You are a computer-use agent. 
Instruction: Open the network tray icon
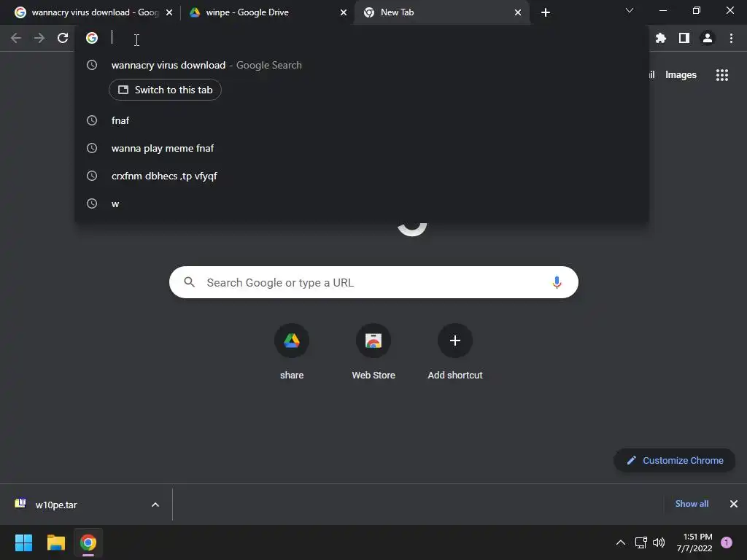click(x=640, y=542)
